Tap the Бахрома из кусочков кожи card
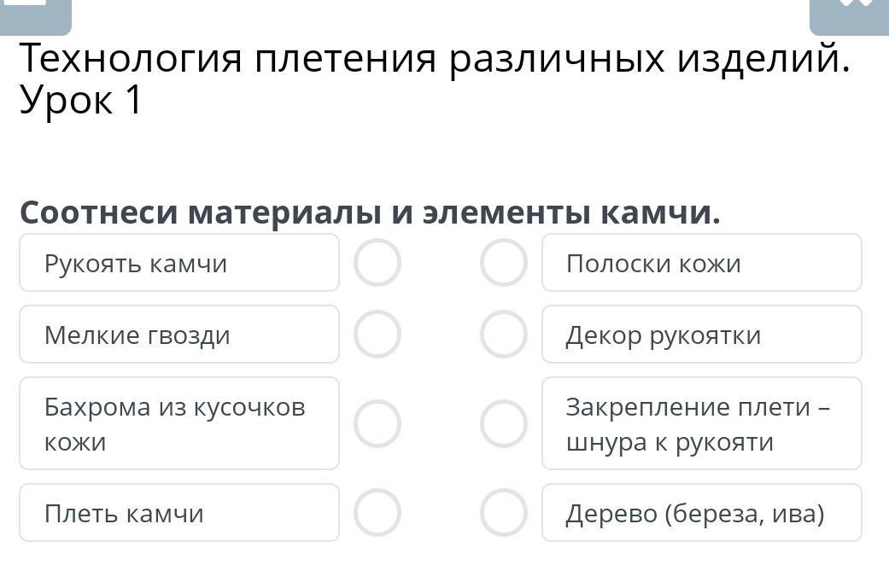 (x=179, y=423)
